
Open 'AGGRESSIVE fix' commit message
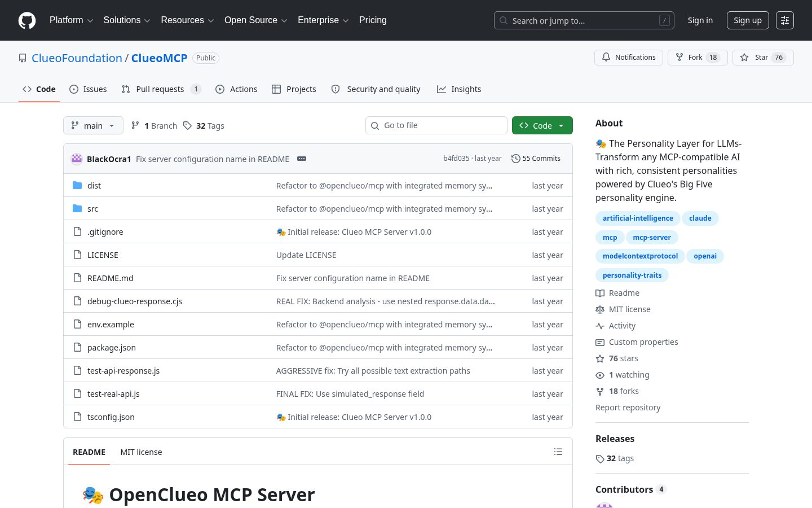[373, 371]
